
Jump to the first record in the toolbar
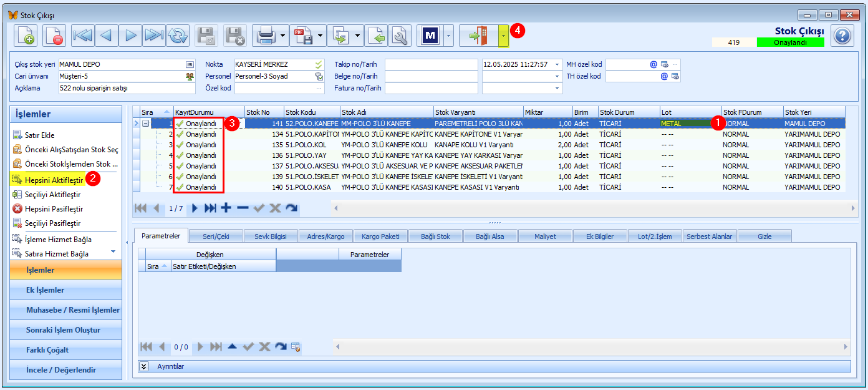(x=83, y=36)
